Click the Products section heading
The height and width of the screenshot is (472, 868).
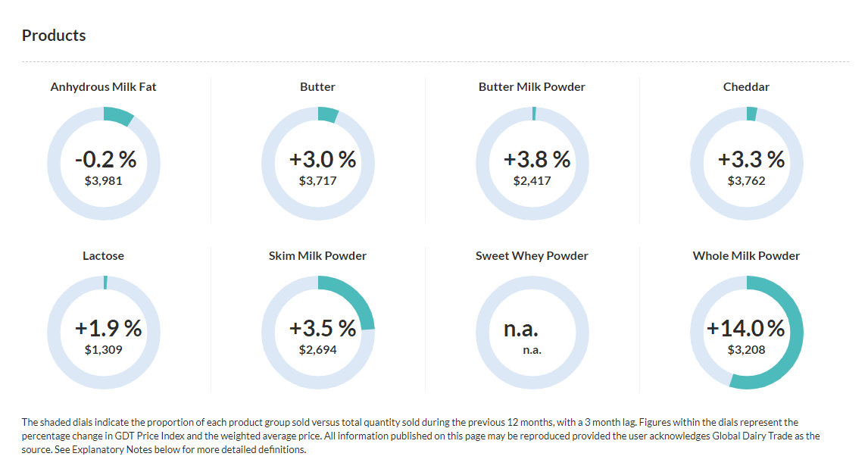54,36
